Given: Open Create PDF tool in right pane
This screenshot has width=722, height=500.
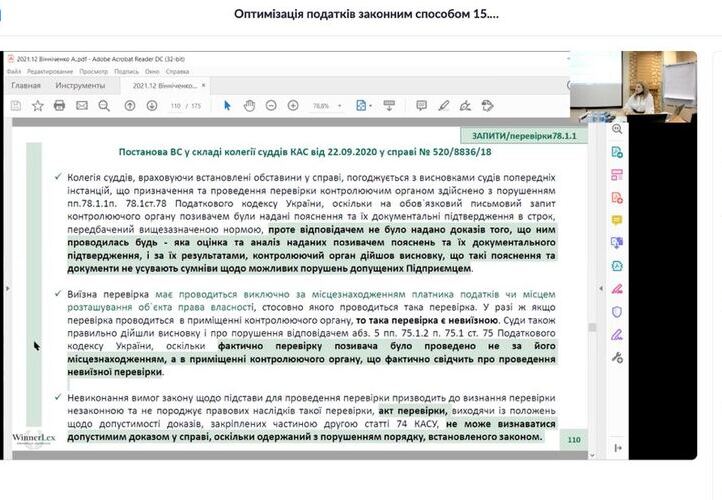Looking at the screenshot, I should click(x=617, y=152).
